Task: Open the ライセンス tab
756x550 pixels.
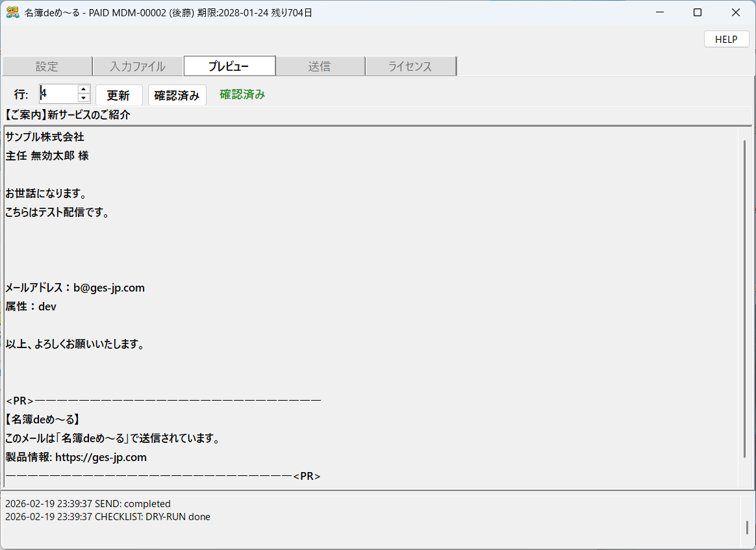Action: click(410, 66)
